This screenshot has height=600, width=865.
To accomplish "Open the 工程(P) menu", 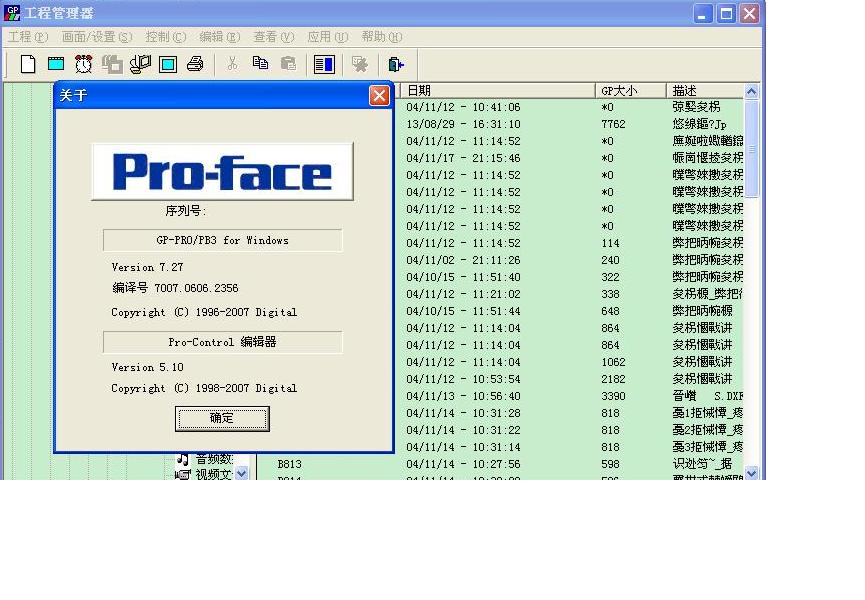I will coord(27,37).
